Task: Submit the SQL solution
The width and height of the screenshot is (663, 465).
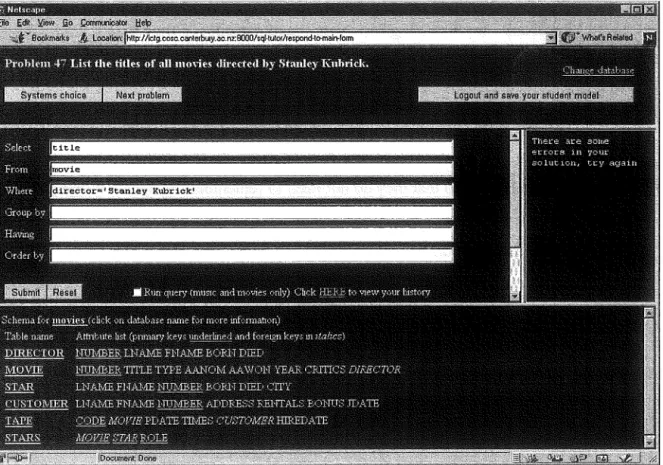Action: (x=25, y=292)
